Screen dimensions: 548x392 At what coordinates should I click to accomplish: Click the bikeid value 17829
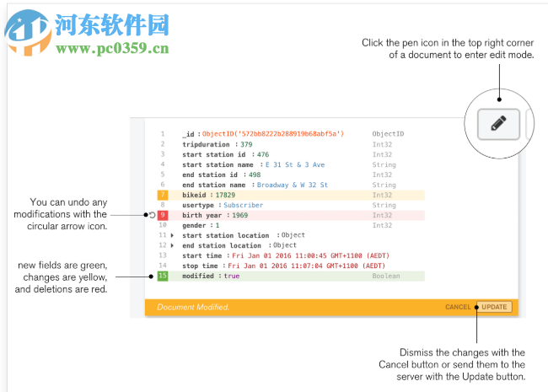pos(225,195)
